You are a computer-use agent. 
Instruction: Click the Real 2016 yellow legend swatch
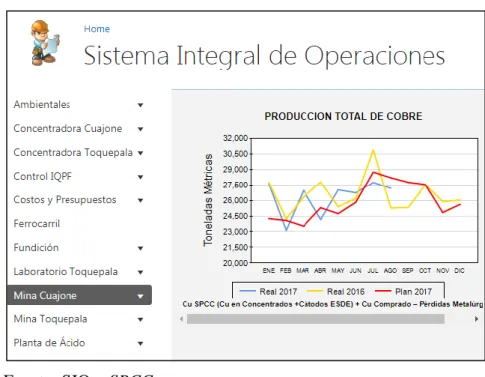pyautogui.click(x=315, y=291)
